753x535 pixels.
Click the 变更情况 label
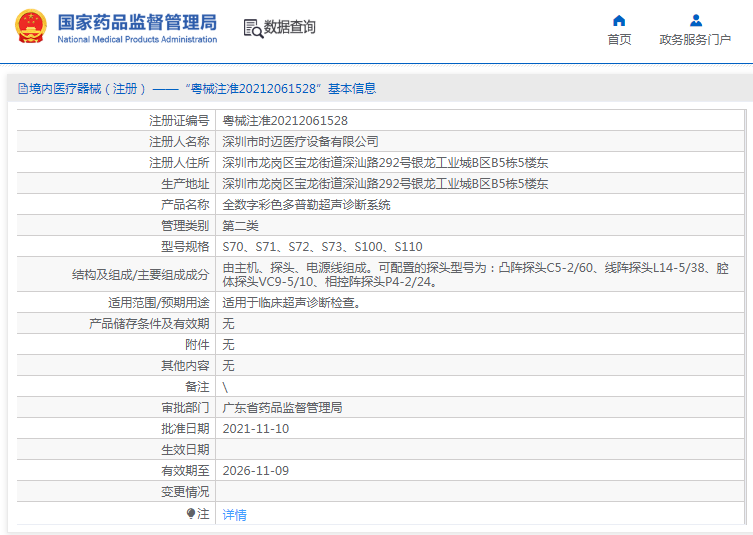pyautogui.click(x=185, y=492)
